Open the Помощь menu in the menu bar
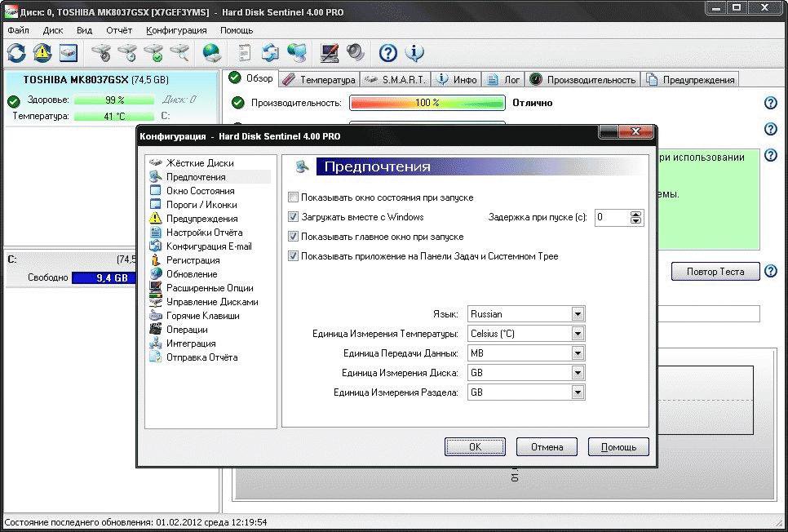Screen dimensions: 788x532 click(x=237, y=30)
